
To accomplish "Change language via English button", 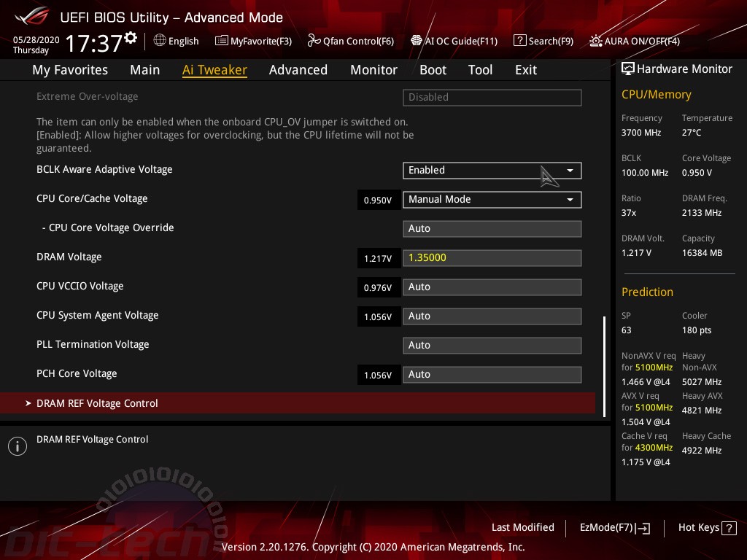I will tap(177, 41).
